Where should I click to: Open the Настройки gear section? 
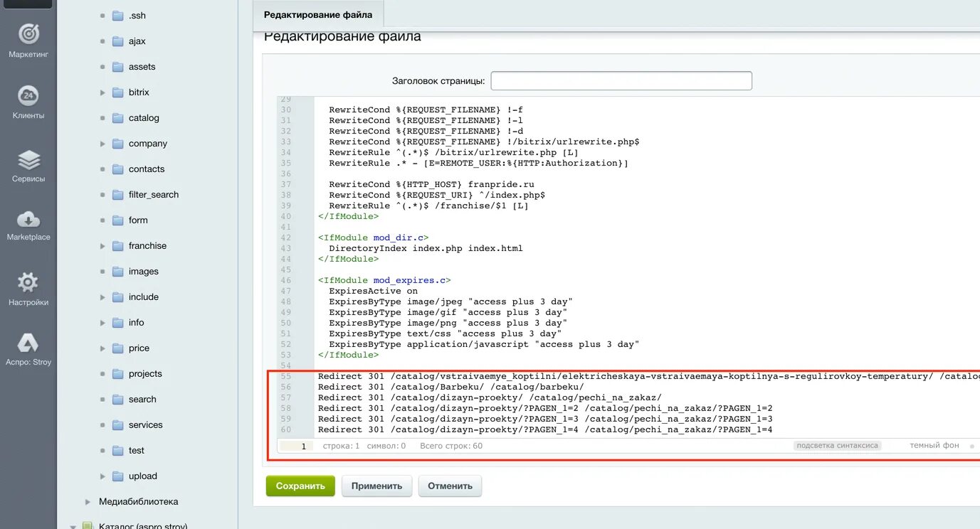click(x=28, y=289)
